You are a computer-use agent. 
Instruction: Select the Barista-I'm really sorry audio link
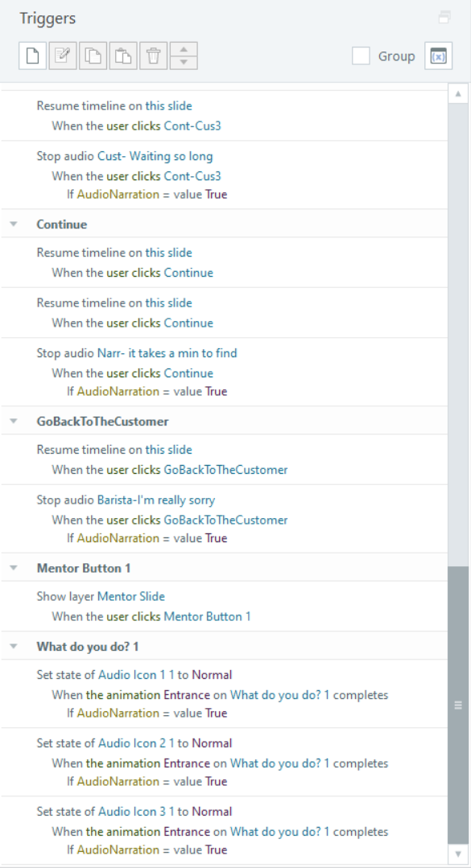click(x=156, y=500)
